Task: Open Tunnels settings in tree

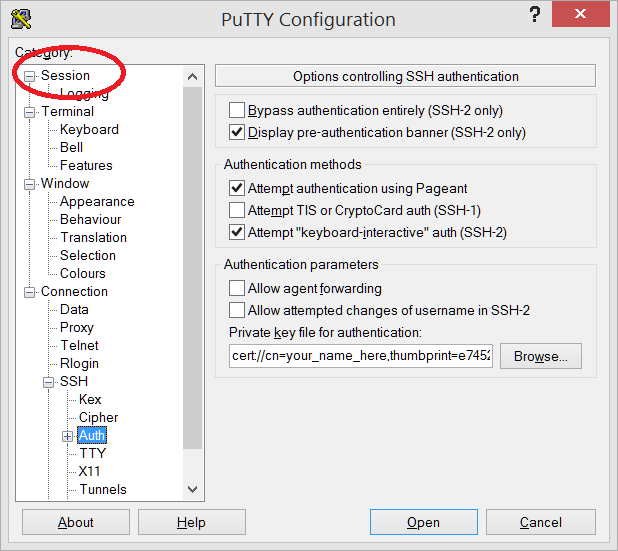Action: click(103, 490)
